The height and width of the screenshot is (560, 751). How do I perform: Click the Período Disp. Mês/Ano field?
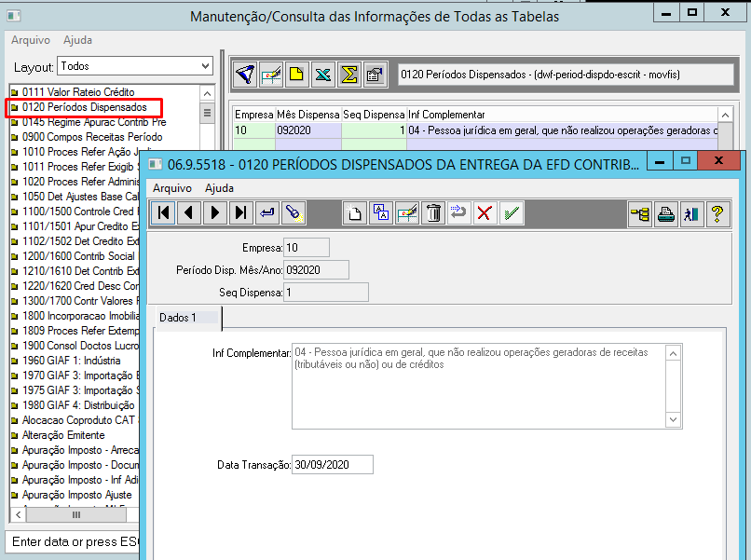316,270
